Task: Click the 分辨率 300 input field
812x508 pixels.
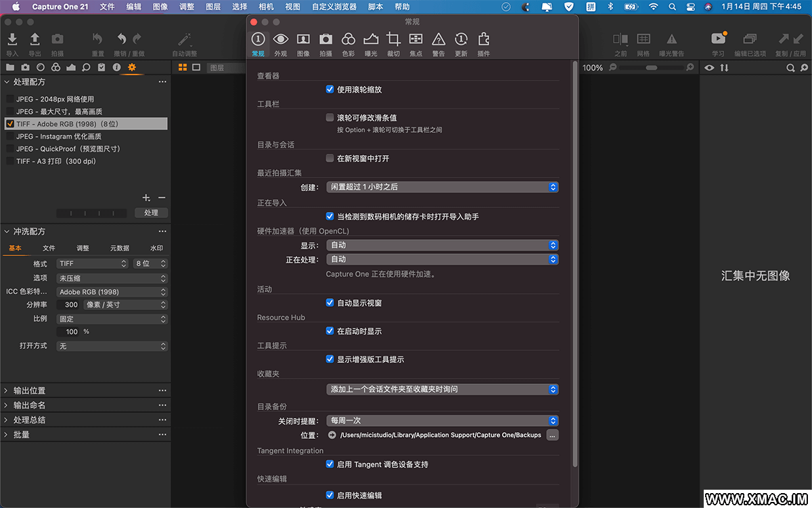Action: click(x=69, y=305)
